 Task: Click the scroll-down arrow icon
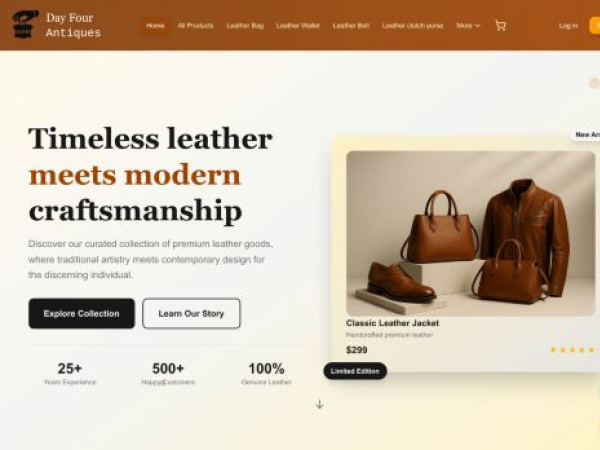click(320, 404)
